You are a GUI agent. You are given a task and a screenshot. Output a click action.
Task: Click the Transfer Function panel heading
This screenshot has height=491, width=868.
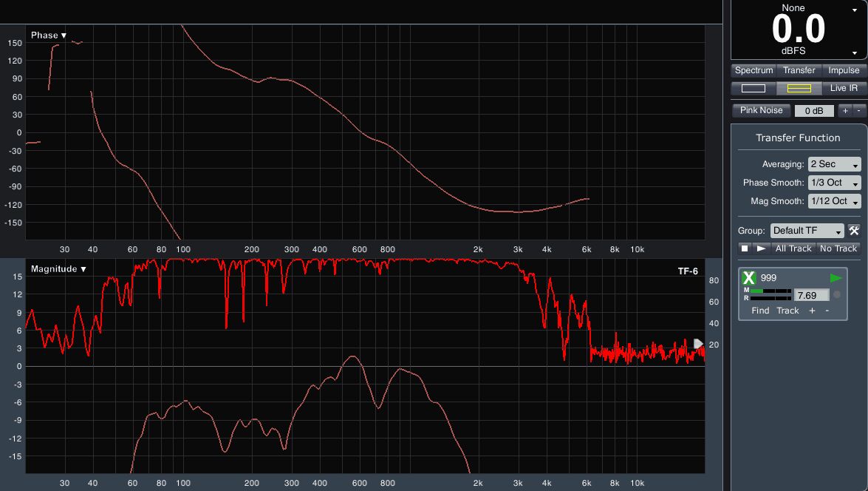pyautogui.click(x=798, y=138)
